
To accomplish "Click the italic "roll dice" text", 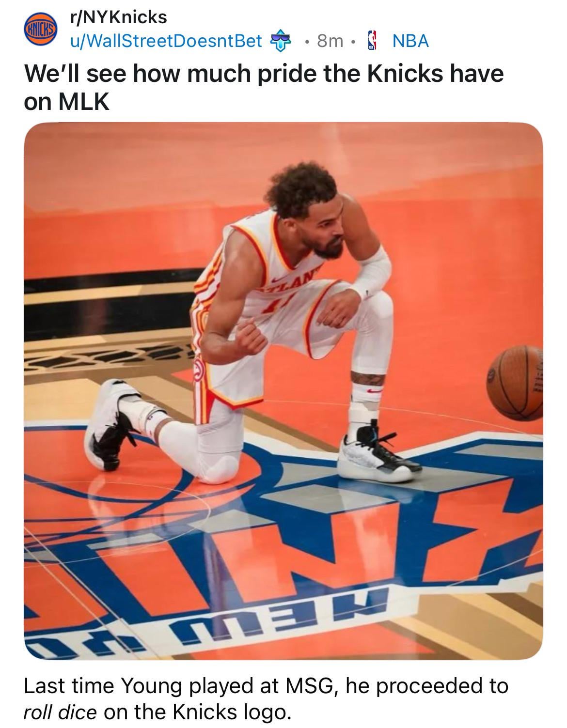I will [x=61, y=711].
